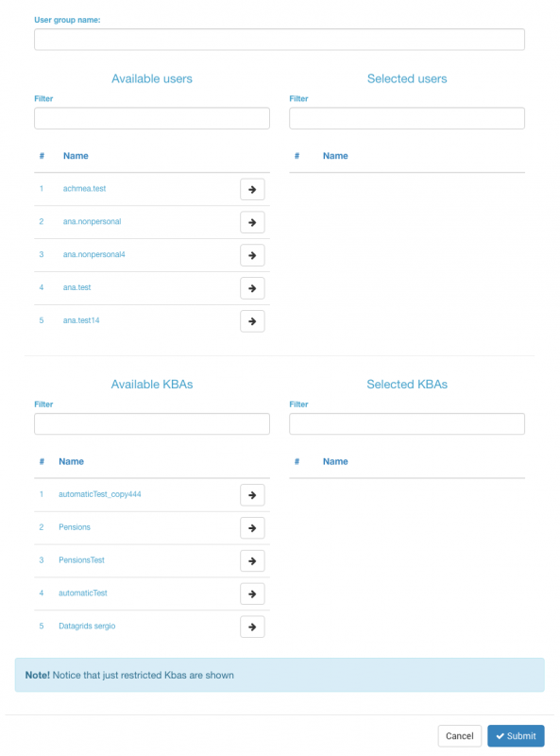Click Name header in Selected KBAs table
Image resolution: width=560 pixels, height=756 pixels.
pos(335,461)
